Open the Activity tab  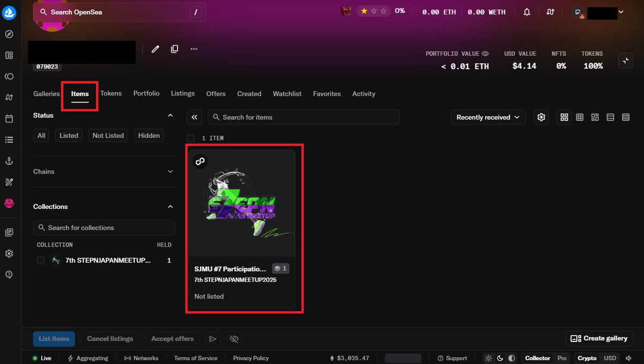click(364, 93)
